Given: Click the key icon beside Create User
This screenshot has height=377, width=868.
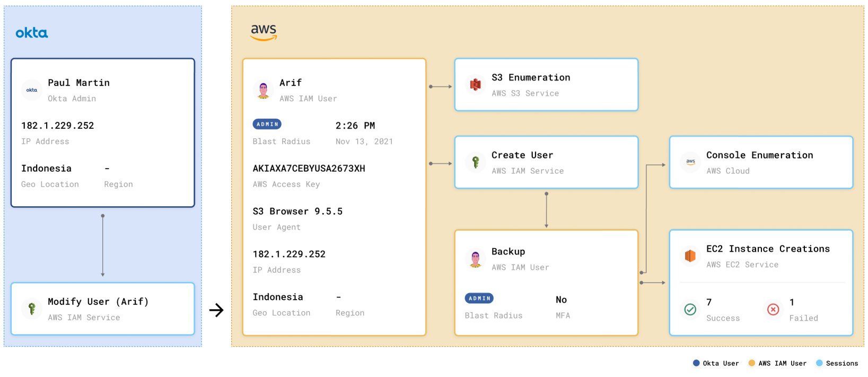Looking at the screenshot, I should [x=476, y=162].
